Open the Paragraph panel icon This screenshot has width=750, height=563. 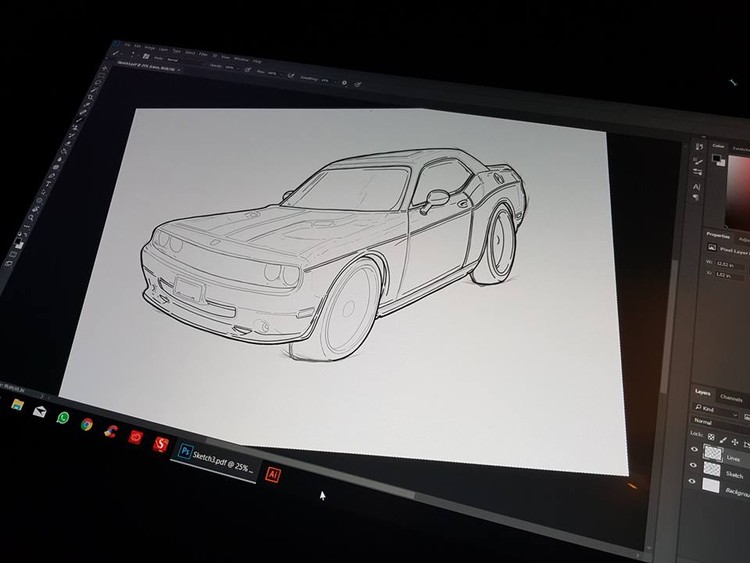pyautogui.click(x=696, y=197)
